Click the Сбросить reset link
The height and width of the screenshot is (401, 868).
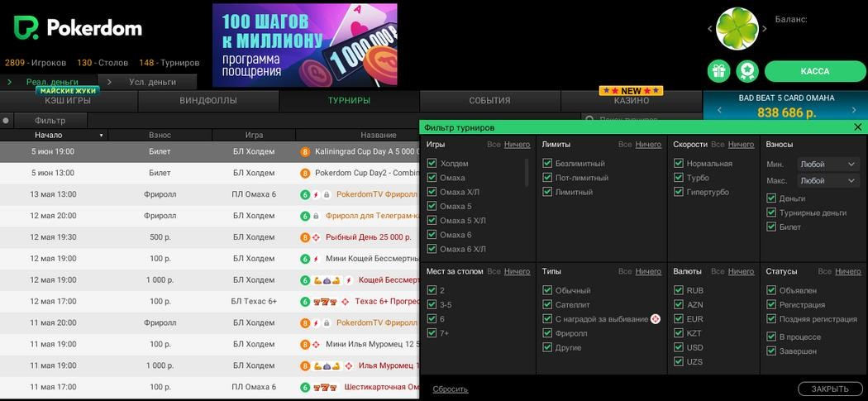[450, 389]
